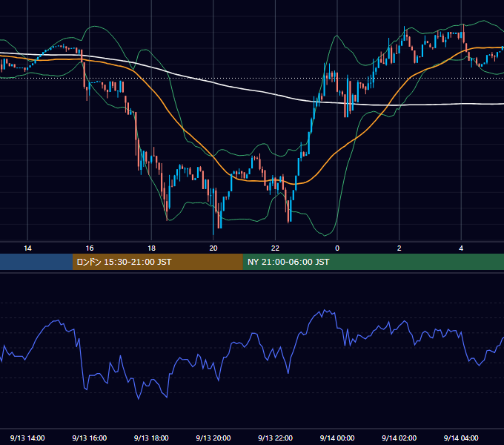Select the 18 hour label on price chart
Image resolution: width=504 pixels, height=445 pixels.
pos(151,248)
